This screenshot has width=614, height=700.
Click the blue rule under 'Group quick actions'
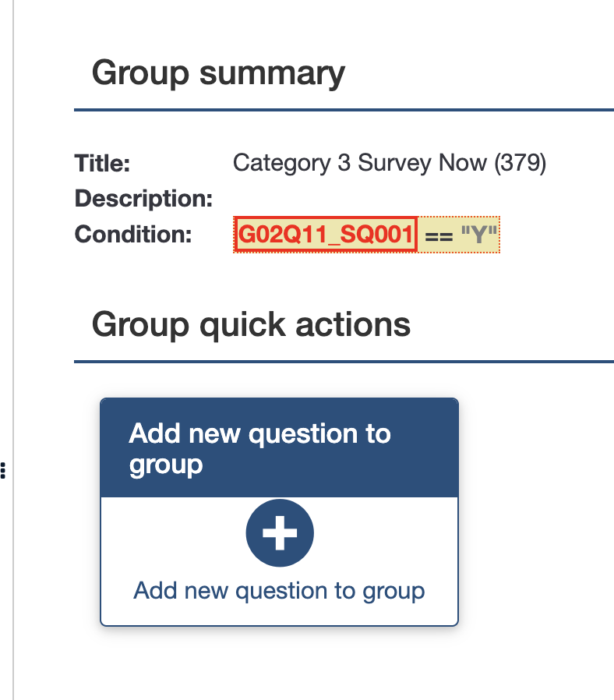click(343, 362)
